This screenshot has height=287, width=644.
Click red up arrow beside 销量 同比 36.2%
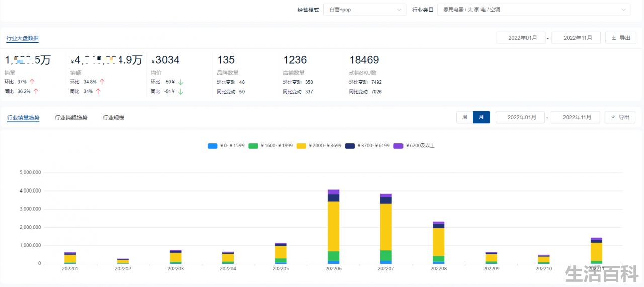point(36,91)
